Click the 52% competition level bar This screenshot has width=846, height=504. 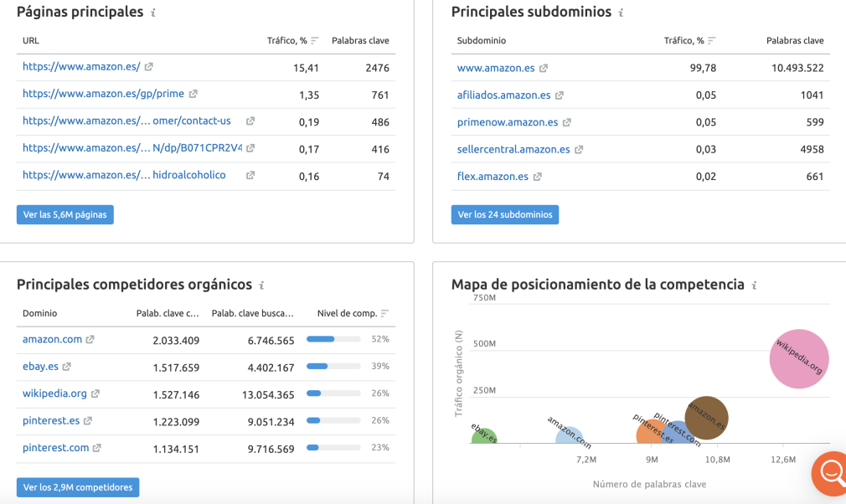[x=333, y=340]
